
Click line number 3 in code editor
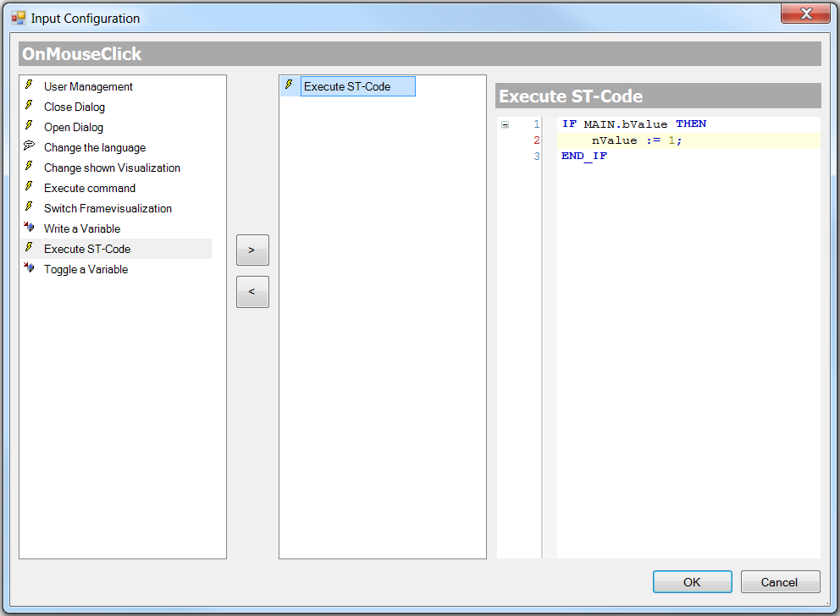tap(536, 157)
